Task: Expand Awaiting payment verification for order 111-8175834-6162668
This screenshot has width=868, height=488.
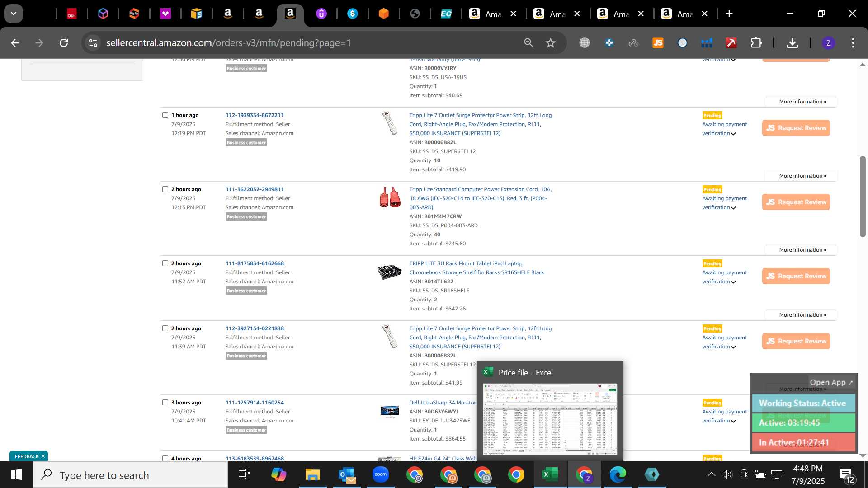Action: [x=724, y=277]
